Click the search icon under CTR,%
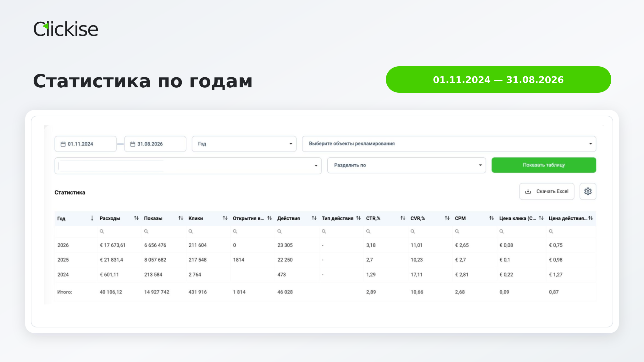The height and width of the screenshot is (362, 644). pos(368,231)
